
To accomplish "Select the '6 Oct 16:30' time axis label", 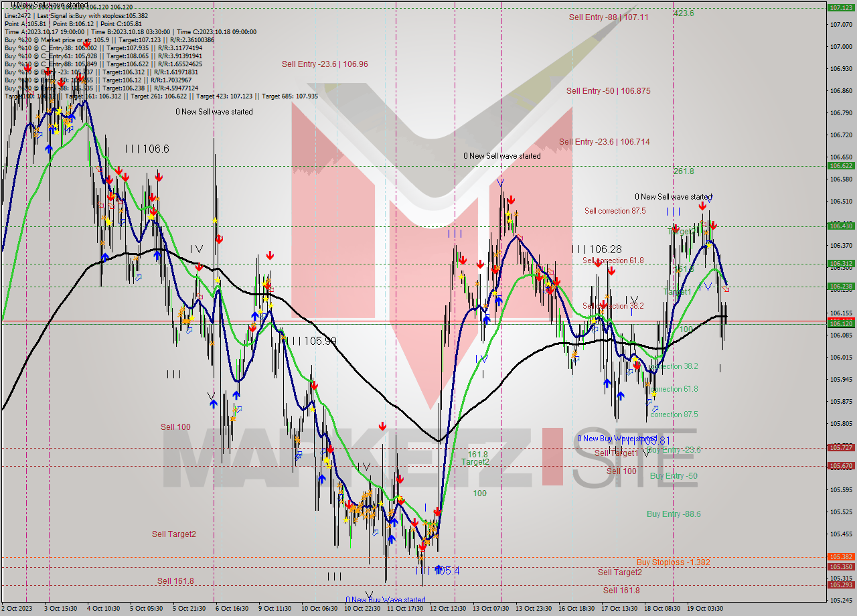I will click(x=232, y=609).
